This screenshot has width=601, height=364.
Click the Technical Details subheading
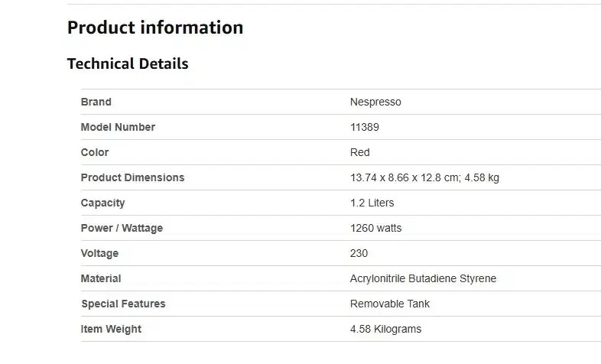point(128,63)
